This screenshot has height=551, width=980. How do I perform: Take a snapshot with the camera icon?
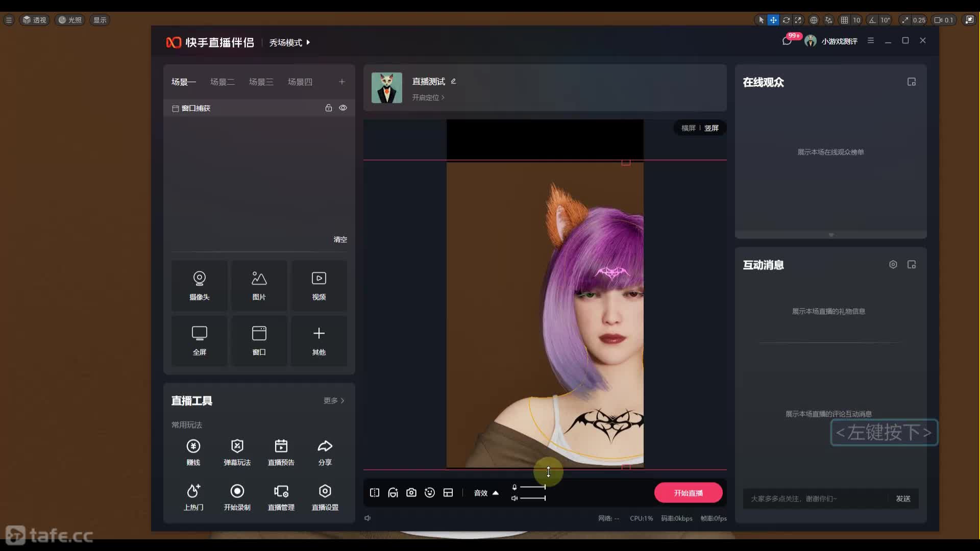tap(411, 493)
